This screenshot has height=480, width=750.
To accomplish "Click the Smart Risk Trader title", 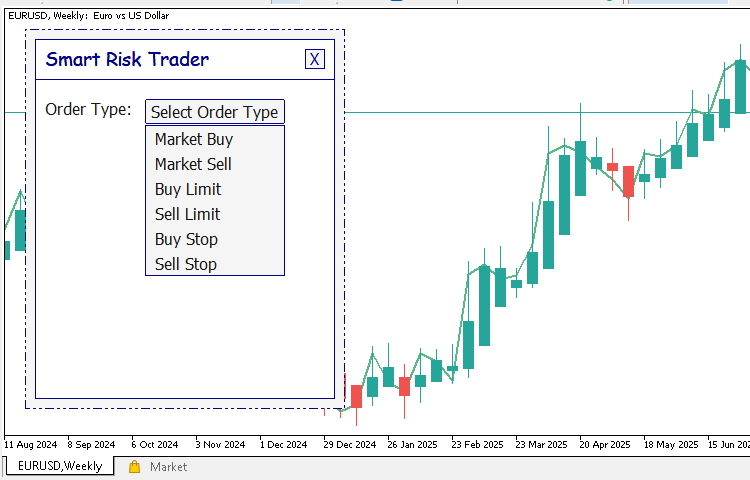I will click(x=127, y=59).
